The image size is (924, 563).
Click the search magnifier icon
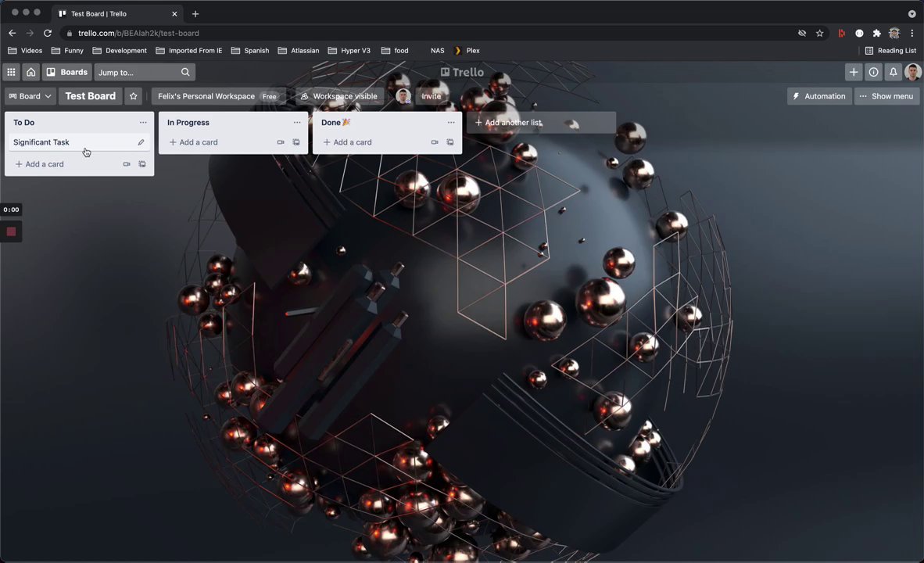coord(185,72)
